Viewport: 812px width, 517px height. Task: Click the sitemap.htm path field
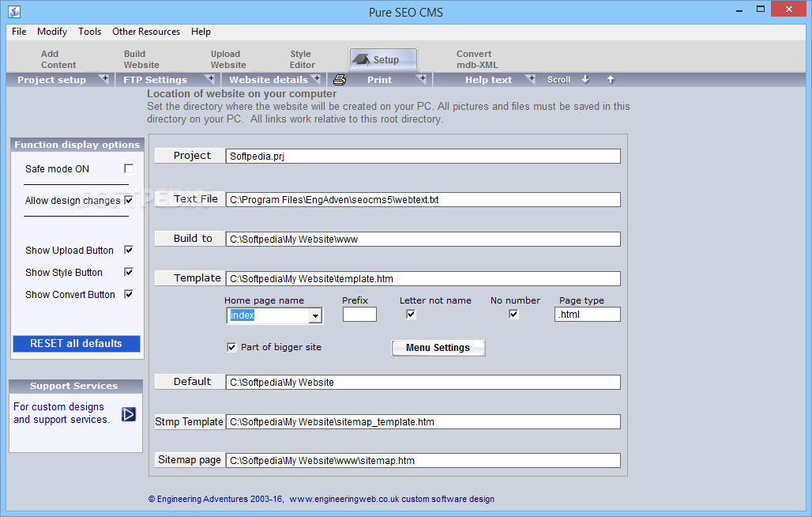pos(423,460)
